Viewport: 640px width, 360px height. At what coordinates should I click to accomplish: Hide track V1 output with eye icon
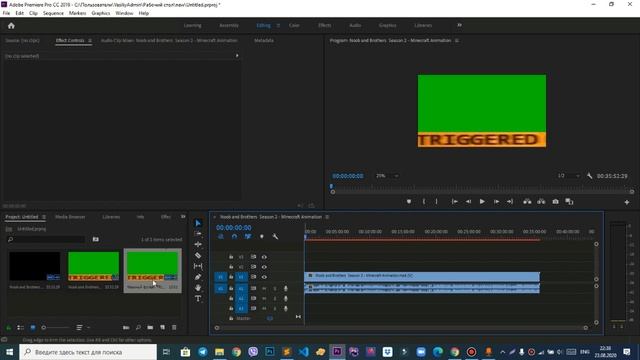[x=264, y=277]
